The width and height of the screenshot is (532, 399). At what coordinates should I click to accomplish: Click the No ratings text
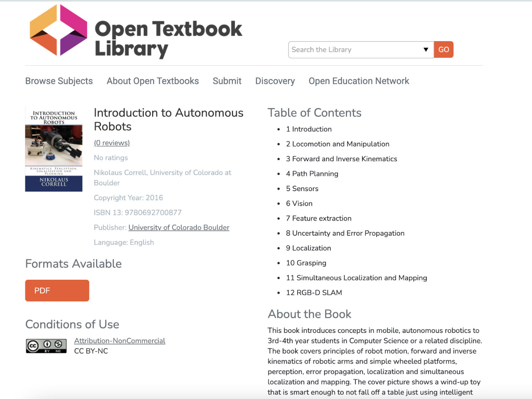(111, 158)
